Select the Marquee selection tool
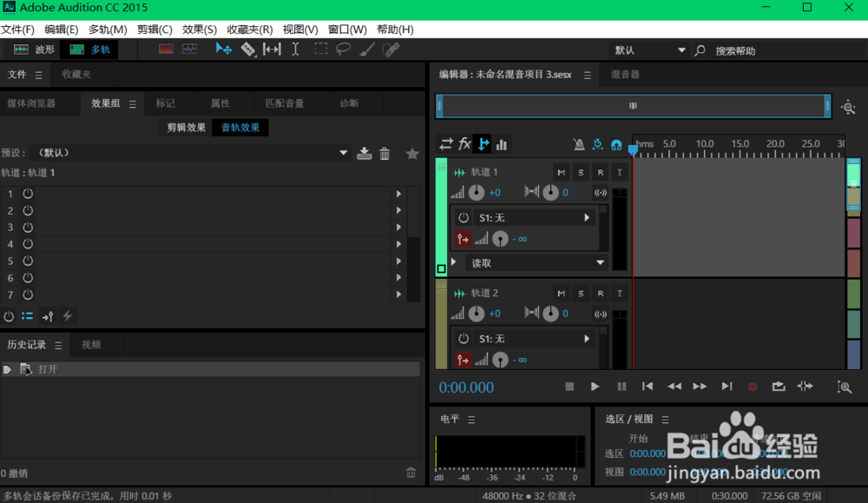 (320, 50)
